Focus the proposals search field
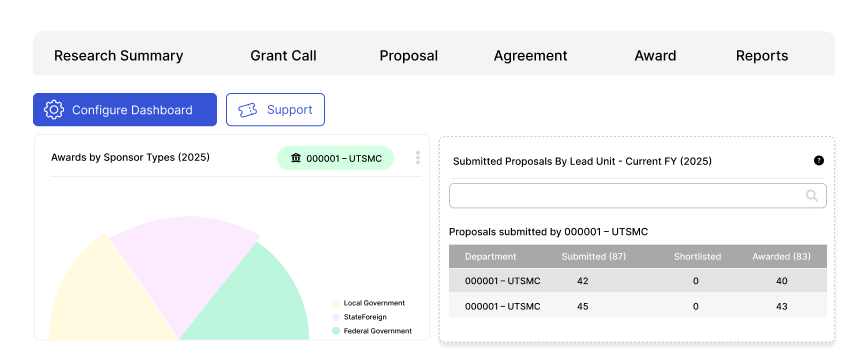 pyautogui.click(x=638, y=196)
